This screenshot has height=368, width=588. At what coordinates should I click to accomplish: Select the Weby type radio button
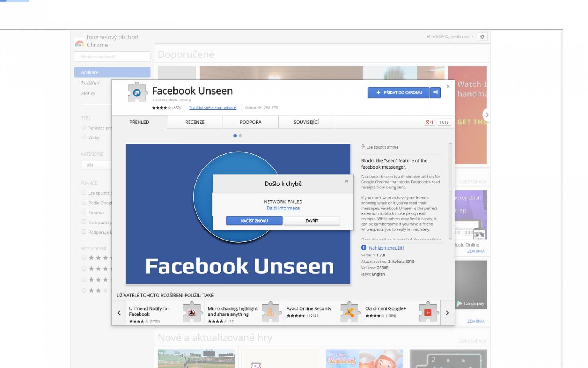click(x=84, y=137)
